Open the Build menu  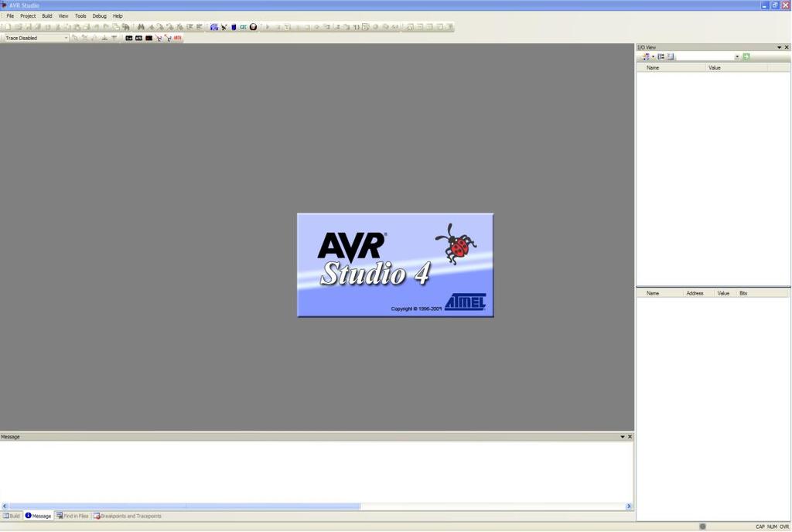[47, 16]
